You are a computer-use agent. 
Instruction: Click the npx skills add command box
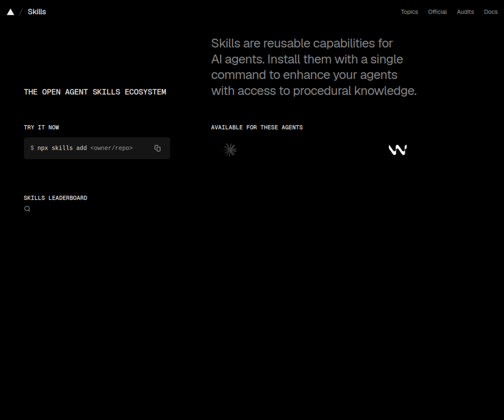coord(97,148)
